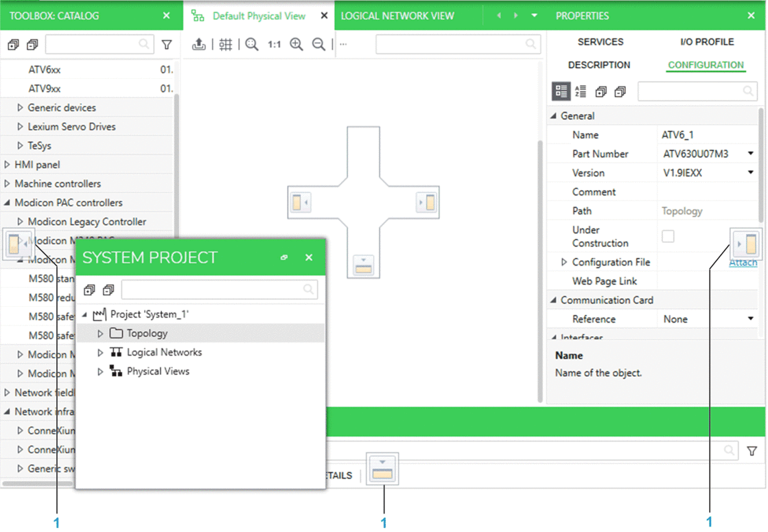Expand the Logical Networks node arrow

pyautogui.click(x=100, y=352)
